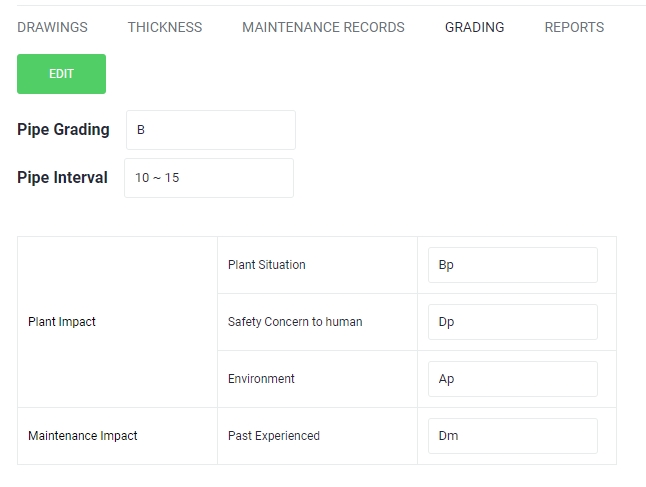Click the Past Experienced field containing Dm
Screen dimensions: 646x487
tap(512, 436)
